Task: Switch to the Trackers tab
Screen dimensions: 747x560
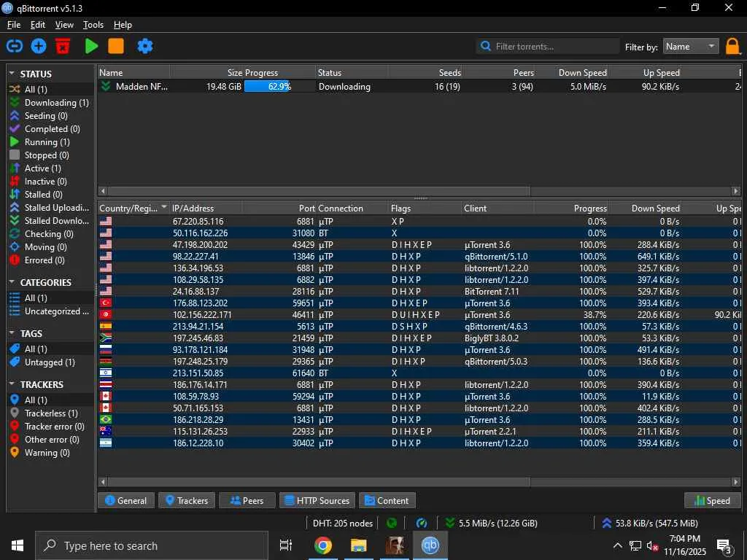Action: [x=187, y=500]
